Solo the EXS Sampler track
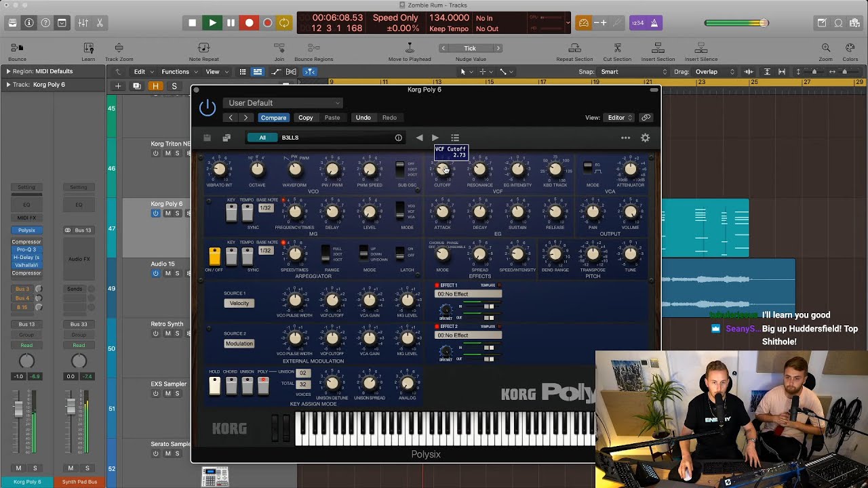 point(178,394)
